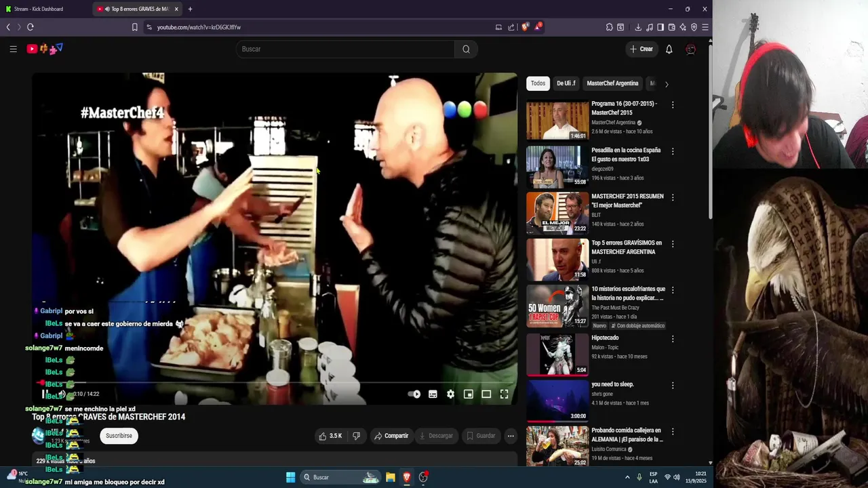Screen dimensions: 868x488
Task: Open the Leo AI sparkle icon
Action: tap(683, 27)
